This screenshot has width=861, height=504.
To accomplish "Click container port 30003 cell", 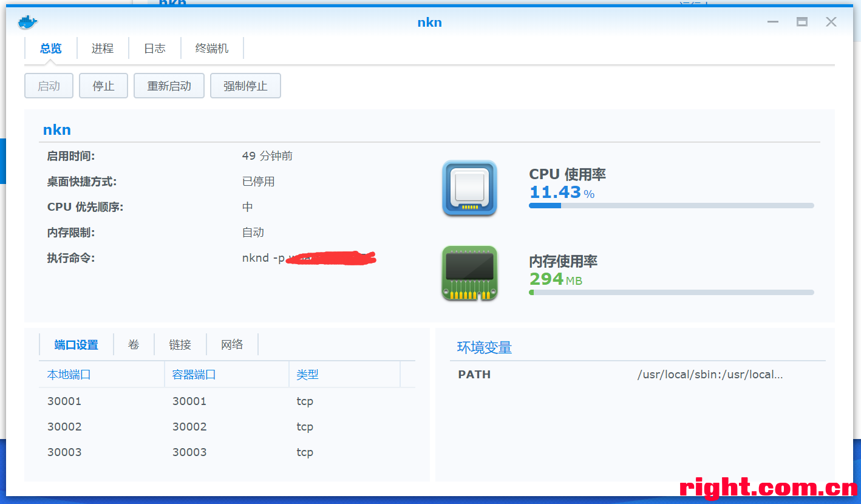I will 189,452.
